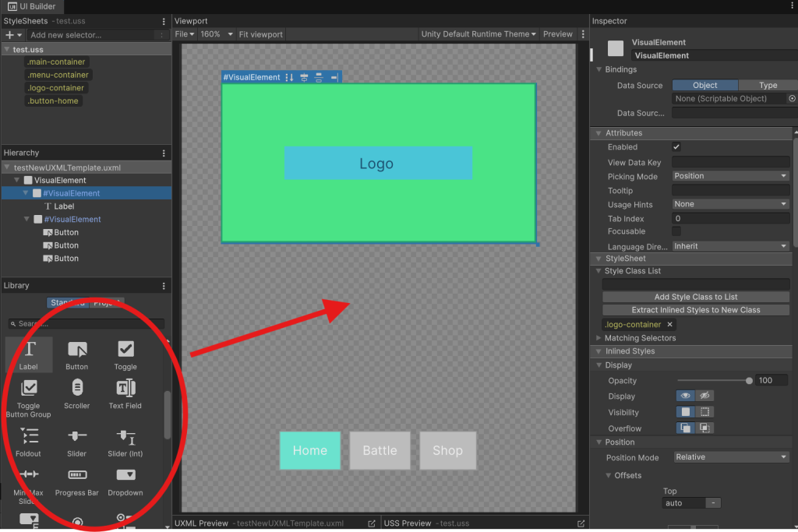Check the Focusable checkbox
Image resolution: width=798 pixels, height=532 pixels.
[676, 231]
